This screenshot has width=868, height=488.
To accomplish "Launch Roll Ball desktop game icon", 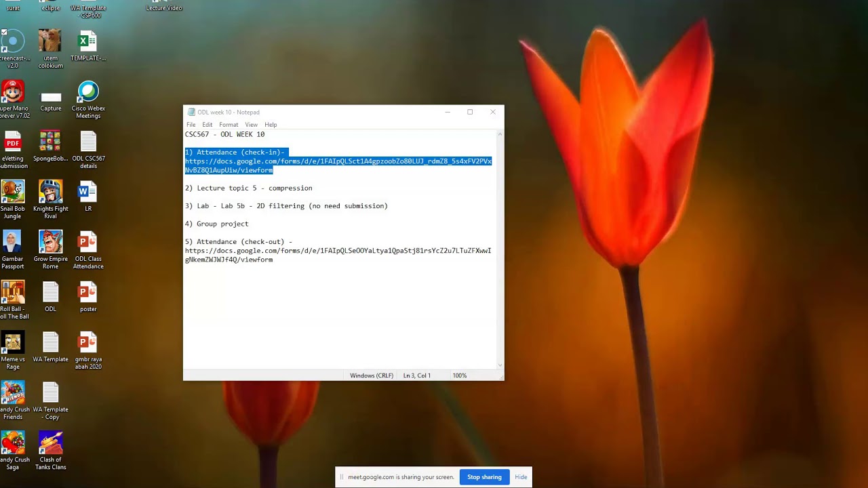I will (13, 300).
